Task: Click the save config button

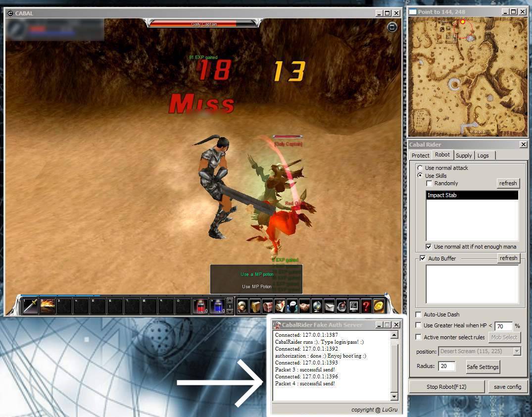Action: click(507, 387)
